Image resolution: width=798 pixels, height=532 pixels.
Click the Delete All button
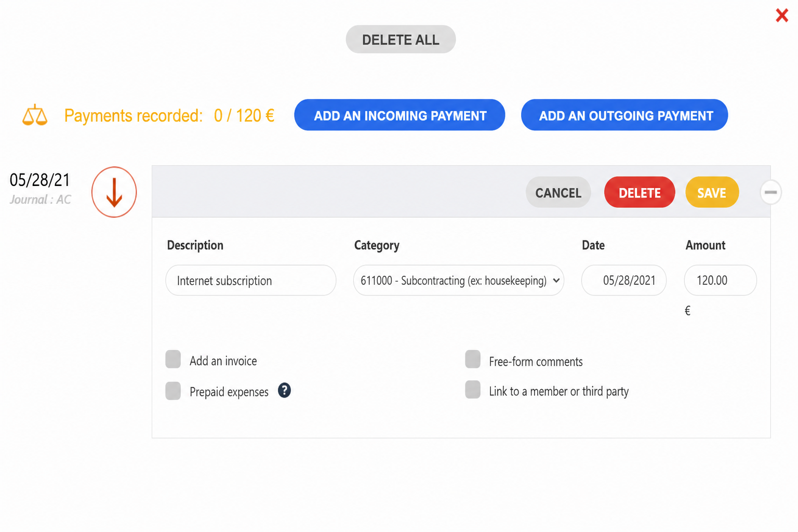click(x=401, y=39)
